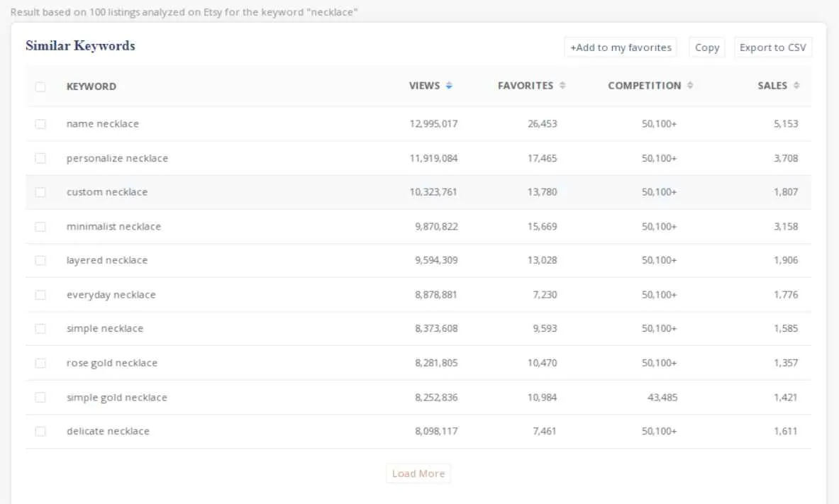Click the Favorites column header label
Screen dimensions: 839x504
(x=526, y=86)
